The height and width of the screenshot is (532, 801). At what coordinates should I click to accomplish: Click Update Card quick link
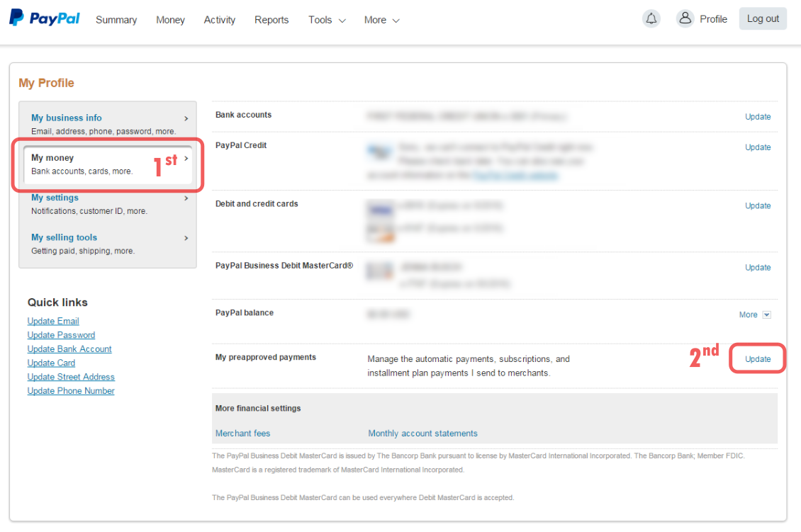tap(51, 363)
